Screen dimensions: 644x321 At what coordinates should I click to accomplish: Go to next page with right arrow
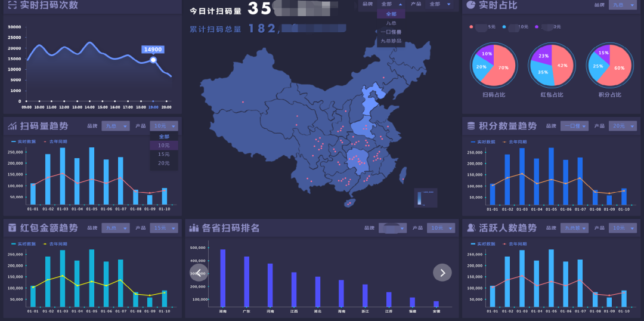point(442,272)
